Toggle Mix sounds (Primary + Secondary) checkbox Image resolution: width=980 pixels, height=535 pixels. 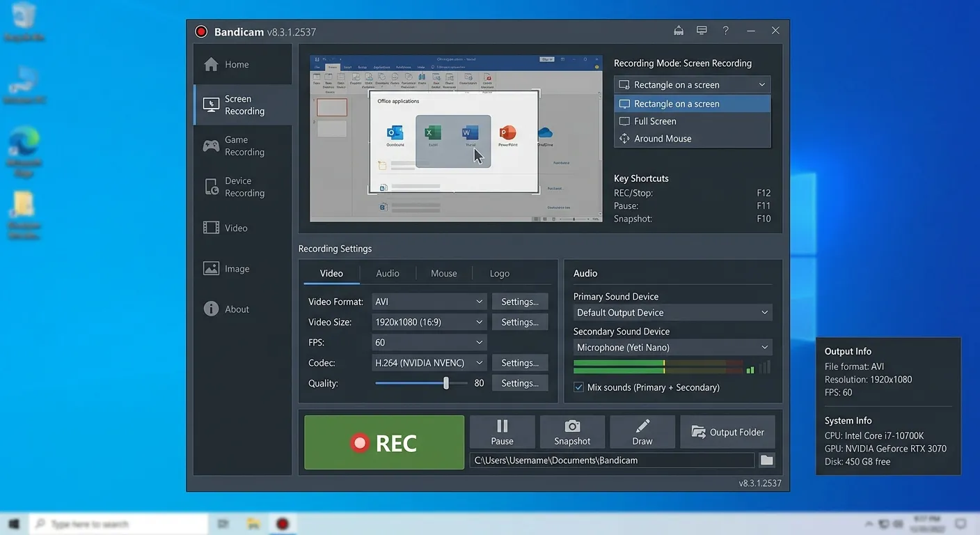click(578, 387)
